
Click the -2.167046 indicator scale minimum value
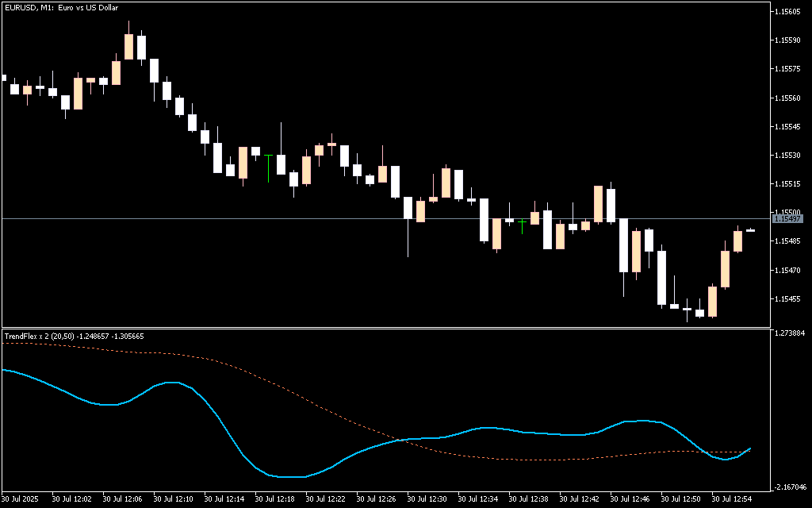[x=787, y=487]
